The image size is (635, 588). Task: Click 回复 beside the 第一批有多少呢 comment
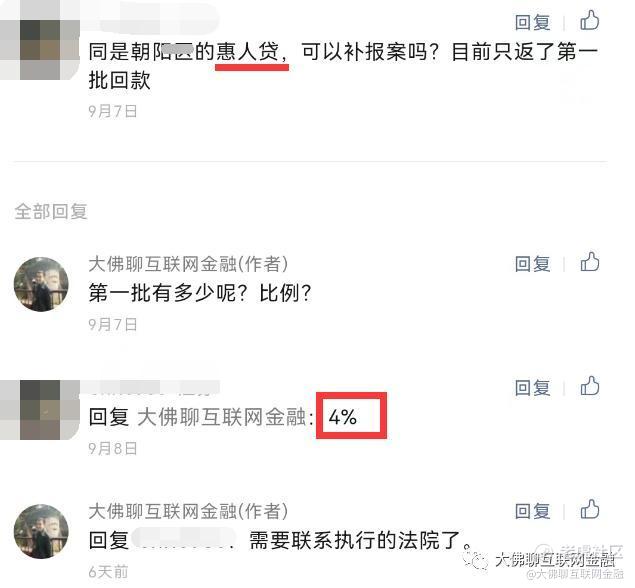(x=532, y=264)
